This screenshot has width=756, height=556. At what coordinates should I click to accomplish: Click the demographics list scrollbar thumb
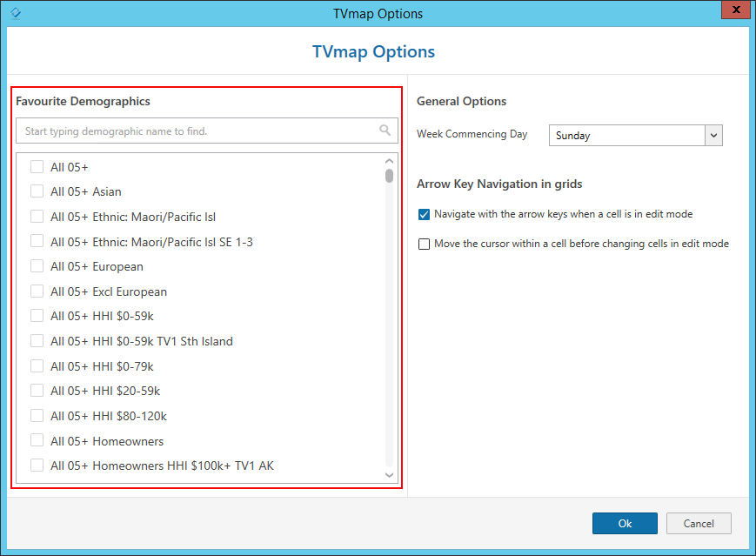click(389, 176)
